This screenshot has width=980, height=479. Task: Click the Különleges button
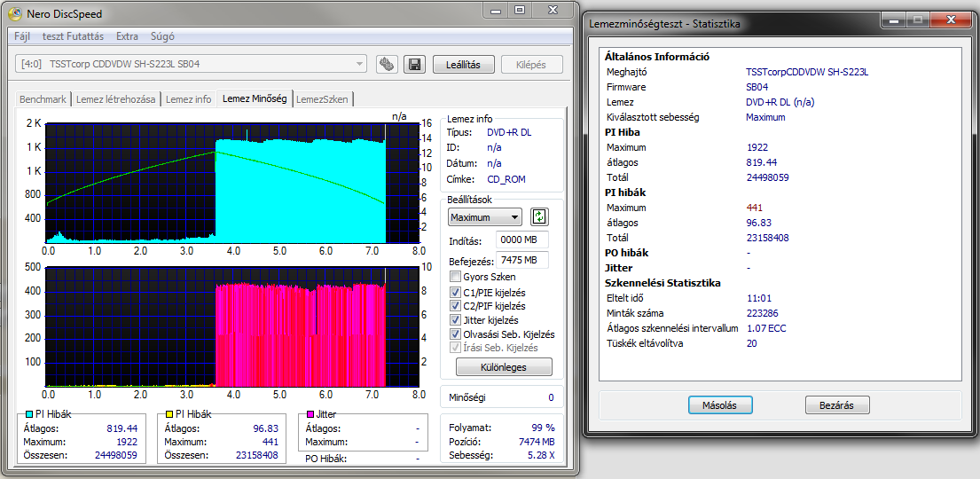click(505, 367)
